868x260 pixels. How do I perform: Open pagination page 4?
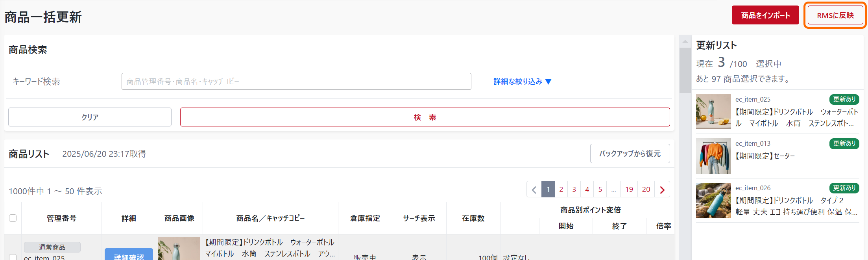click(587, 189)
